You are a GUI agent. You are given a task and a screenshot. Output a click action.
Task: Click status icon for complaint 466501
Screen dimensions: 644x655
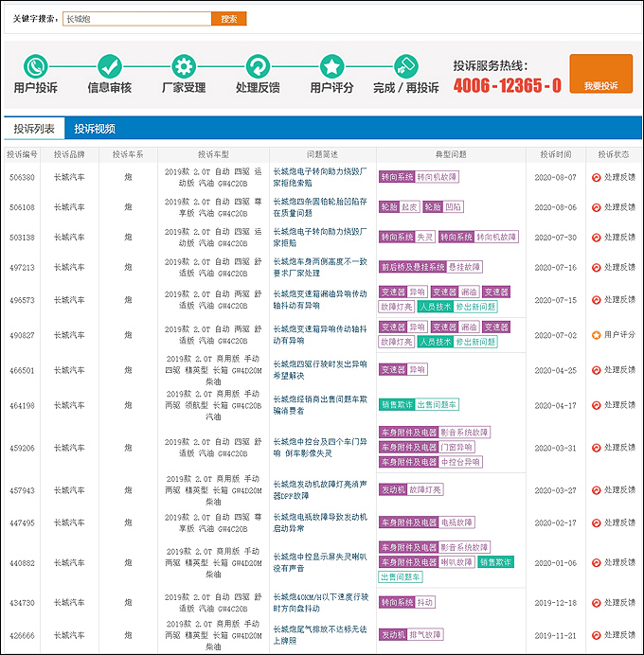[x=597, y=370]
